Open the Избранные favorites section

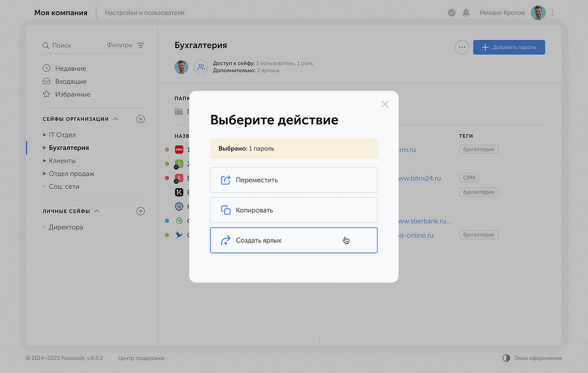pos(72,94)
